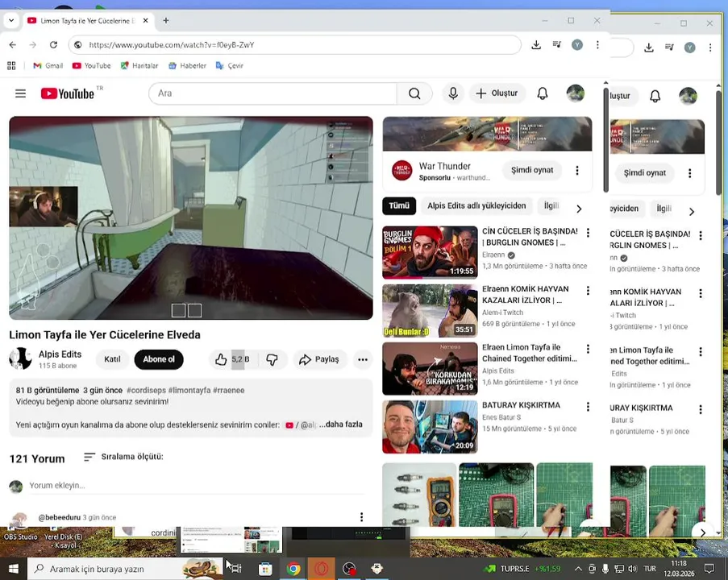Open Chrome apps grid in bookmarks bar
Image resolution: width=728 pixels, height=580 pixels.
[11, 65]
